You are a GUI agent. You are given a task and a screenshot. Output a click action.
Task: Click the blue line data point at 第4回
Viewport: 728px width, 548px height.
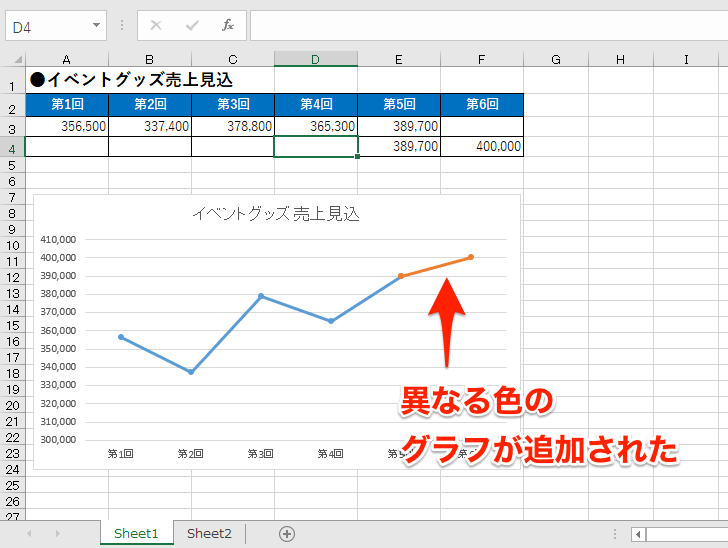coord(331,321)
